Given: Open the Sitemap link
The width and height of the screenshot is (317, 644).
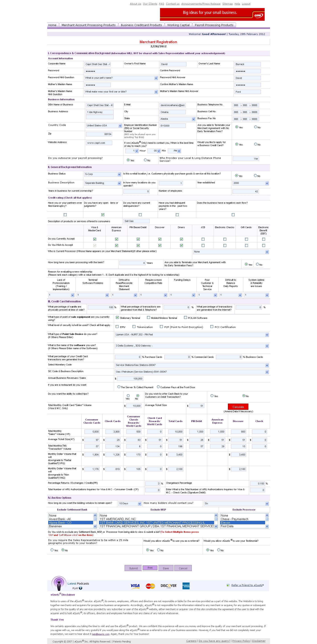Looking at the screenshot, I should (x=227, y=4).
